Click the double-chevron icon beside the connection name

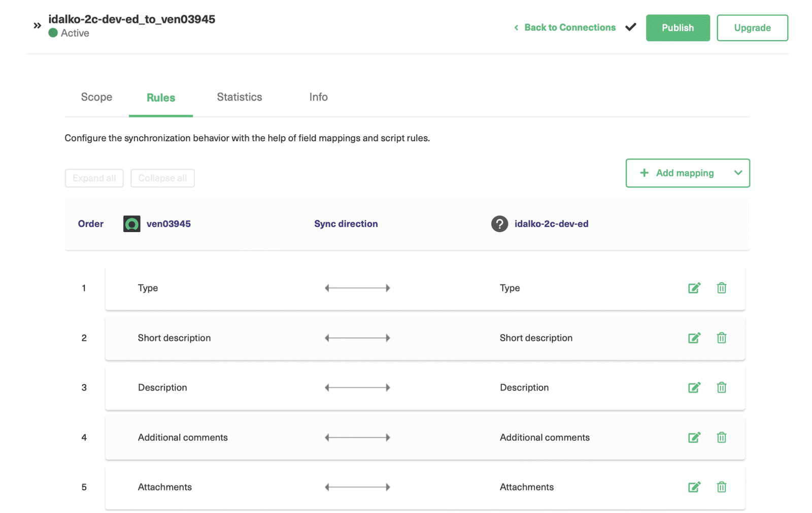tap(36, 24)
